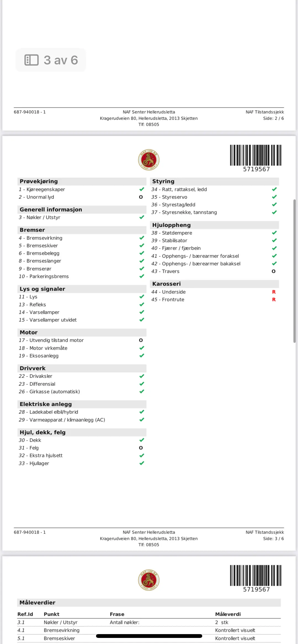The width and height of the screenshot is (298, 644).
Task: Tap the red R mark beside Frontrute
Action: pos(274,300)
